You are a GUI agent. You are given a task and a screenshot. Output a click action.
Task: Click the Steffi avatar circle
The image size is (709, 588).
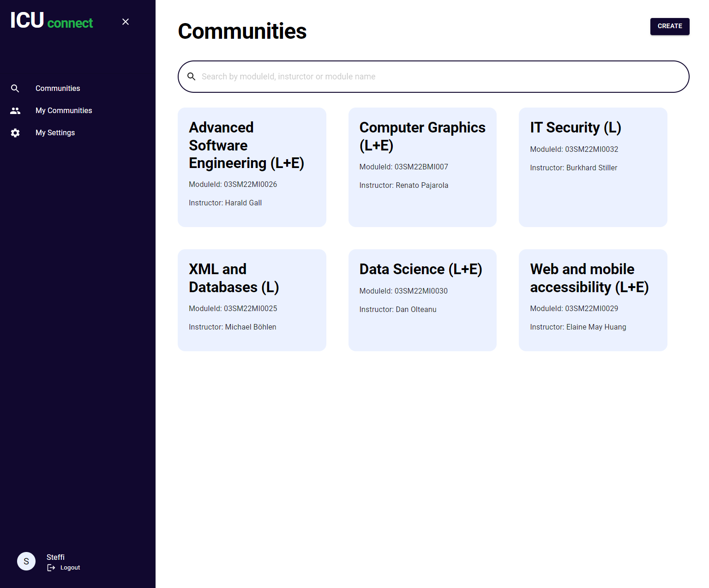coord(26,561)
